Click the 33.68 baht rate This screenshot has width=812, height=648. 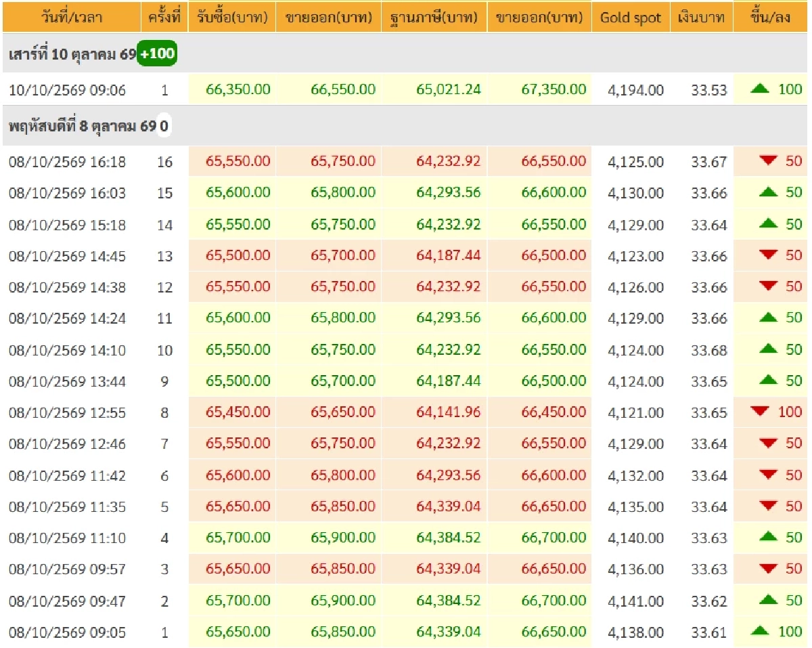coord(709,350)
